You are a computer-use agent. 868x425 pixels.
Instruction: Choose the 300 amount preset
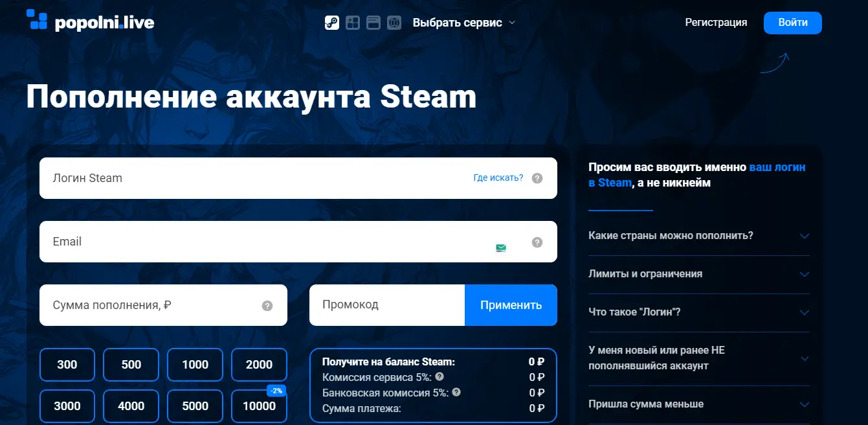click(67, 365)
